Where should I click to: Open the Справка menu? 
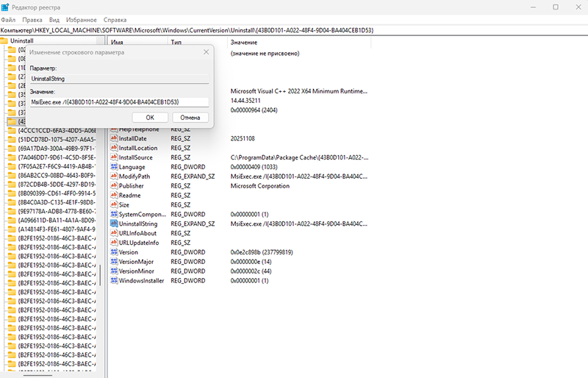(x=115, y=19)
